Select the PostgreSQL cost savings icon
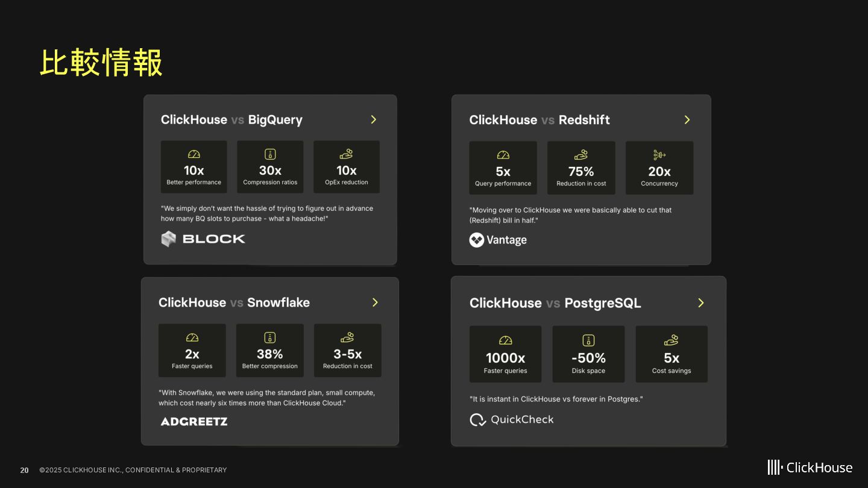 [671, 340]
